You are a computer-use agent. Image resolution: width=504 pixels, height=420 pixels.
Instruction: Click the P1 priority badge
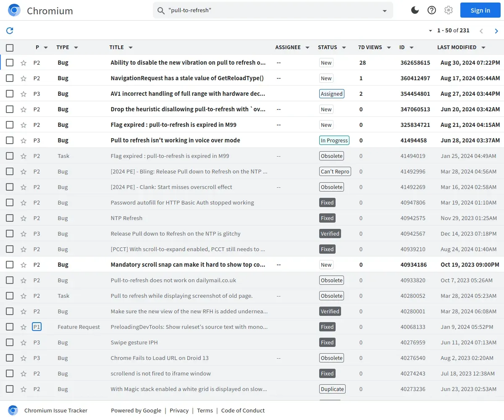click(x=37, y=327)
